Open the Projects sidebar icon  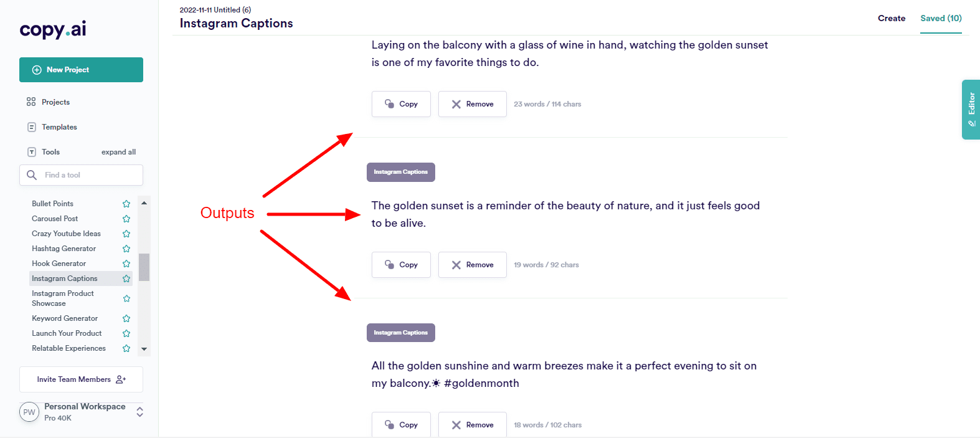pyautogui.click(x=31, y=102)
